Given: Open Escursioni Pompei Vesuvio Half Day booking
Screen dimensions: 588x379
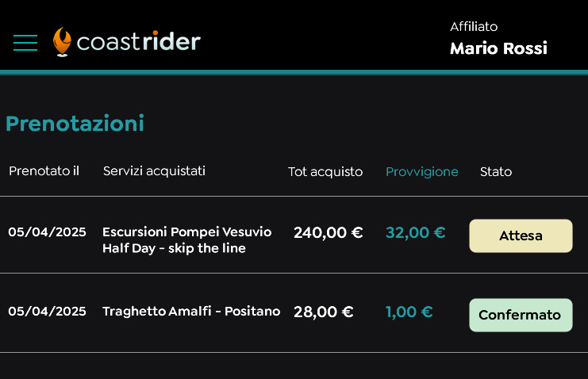Looking at the screenshot, I should click(186, 240).
